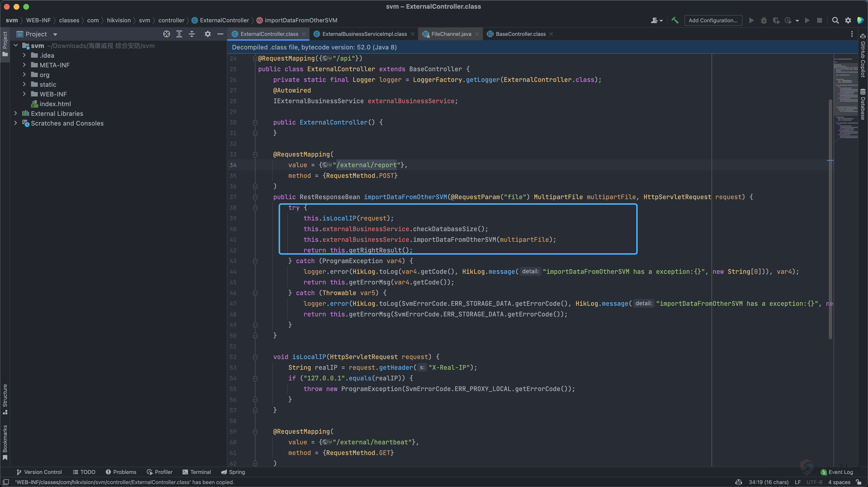
Task: Expand the WEB-INF folder in tree
Action: [x=24, y=94]
